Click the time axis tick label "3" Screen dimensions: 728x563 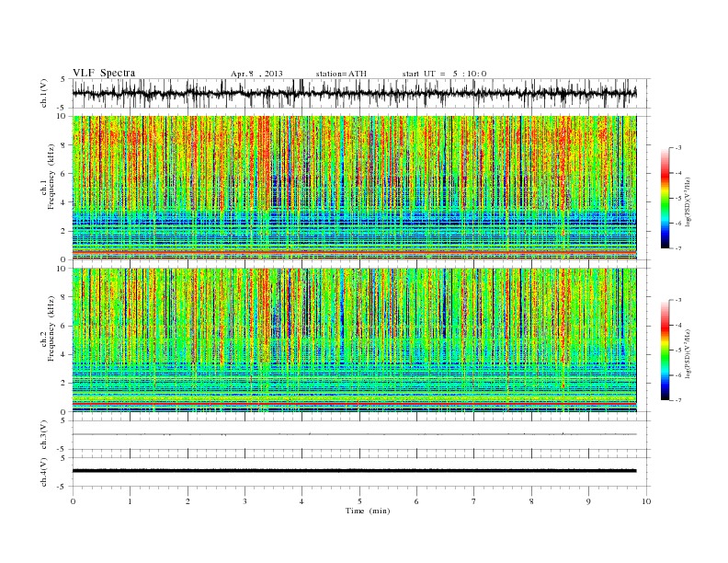click(x=245, y=501)
